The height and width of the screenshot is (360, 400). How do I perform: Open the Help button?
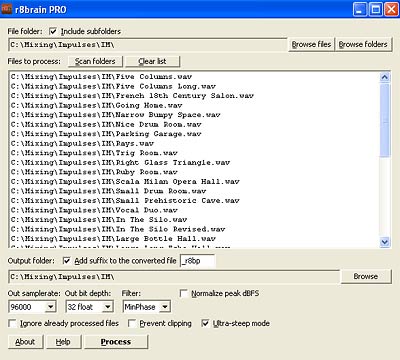coord(63,342)
